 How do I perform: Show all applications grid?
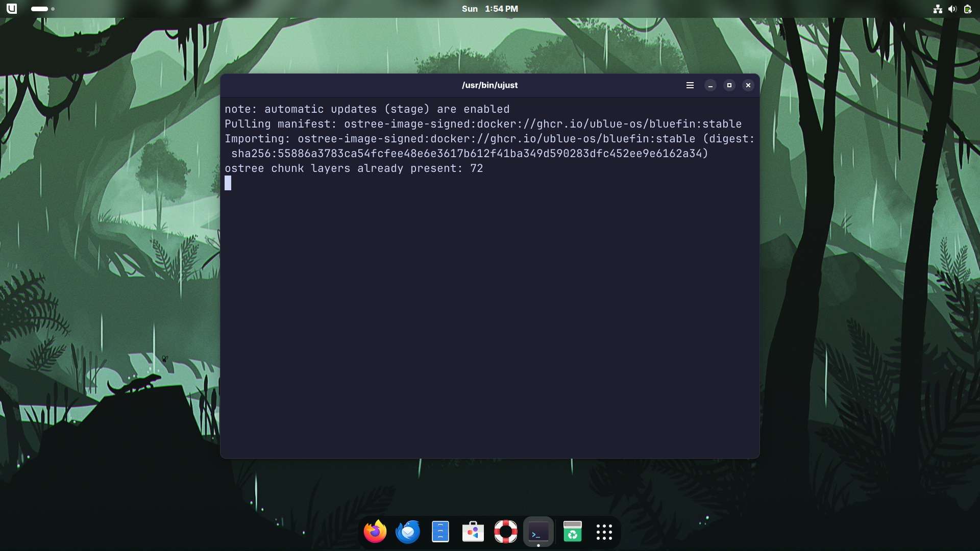point(604,532)
